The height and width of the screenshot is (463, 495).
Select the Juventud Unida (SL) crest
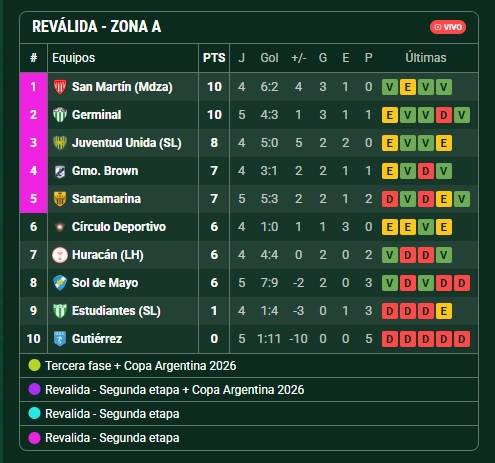tap(60, 143)
